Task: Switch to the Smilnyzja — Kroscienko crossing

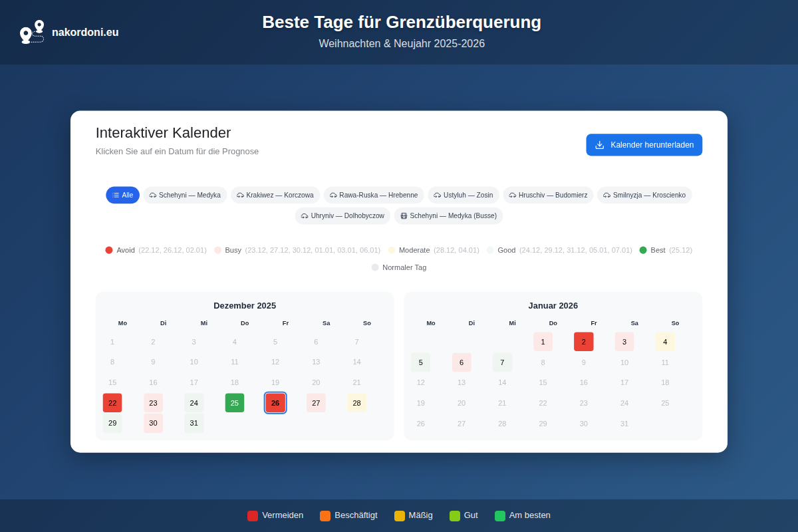Action: click(x=644, y=196)
